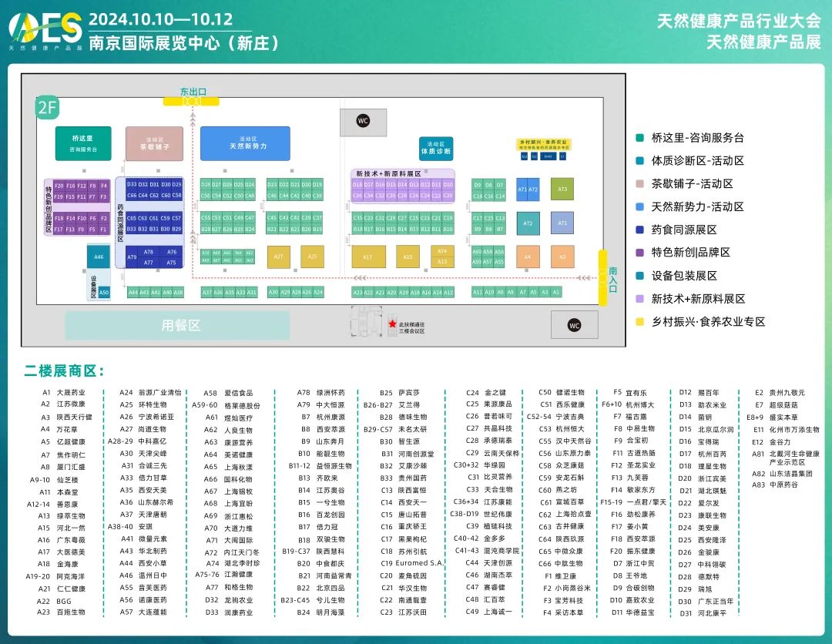Image resolution: width=832 pixels, height=644 pixels.
Task: Select the exhibitor entry E7 超级菇菇
Action: (x=777, y=404)
